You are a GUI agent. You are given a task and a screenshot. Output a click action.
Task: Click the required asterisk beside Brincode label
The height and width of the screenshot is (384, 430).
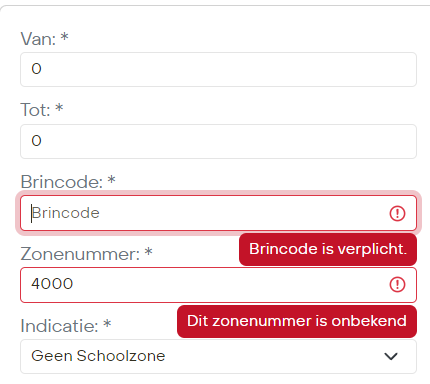(x=111, y=180)
